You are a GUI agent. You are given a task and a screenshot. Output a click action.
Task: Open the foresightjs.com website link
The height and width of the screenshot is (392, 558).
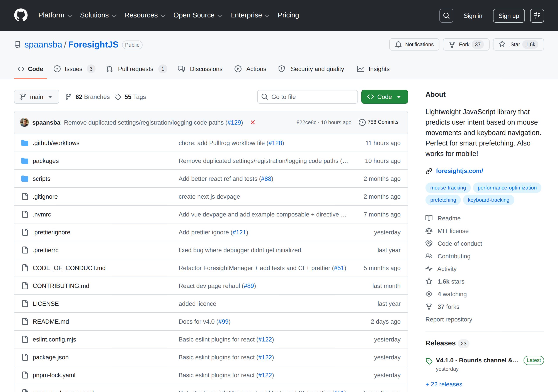click(459, 171)
